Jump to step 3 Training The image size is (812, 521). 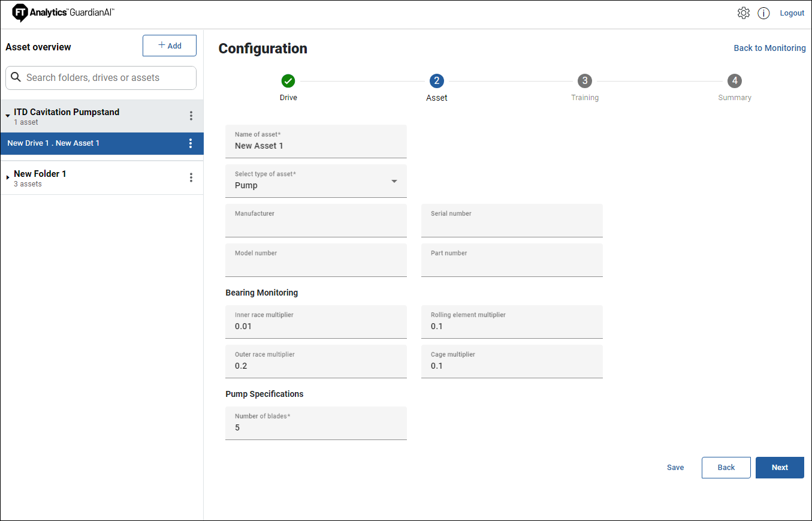click(x=584, y=81)
